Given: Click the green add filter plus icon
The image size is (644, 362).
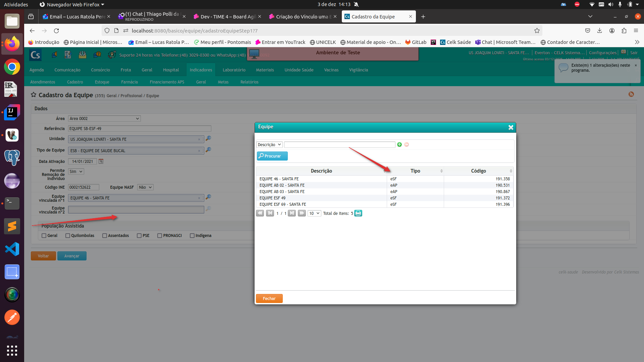Looking at the screenshot, I should [399, 144].
